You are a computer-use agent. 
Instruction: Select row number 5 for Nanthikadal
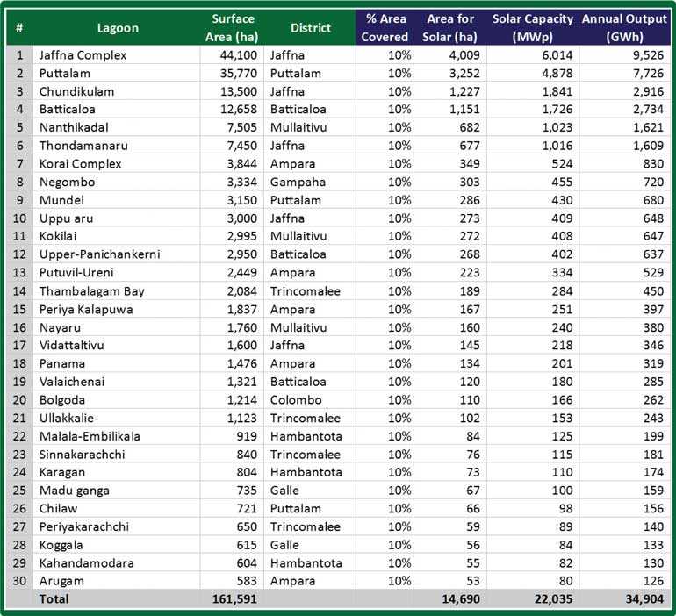pos(20,127)
